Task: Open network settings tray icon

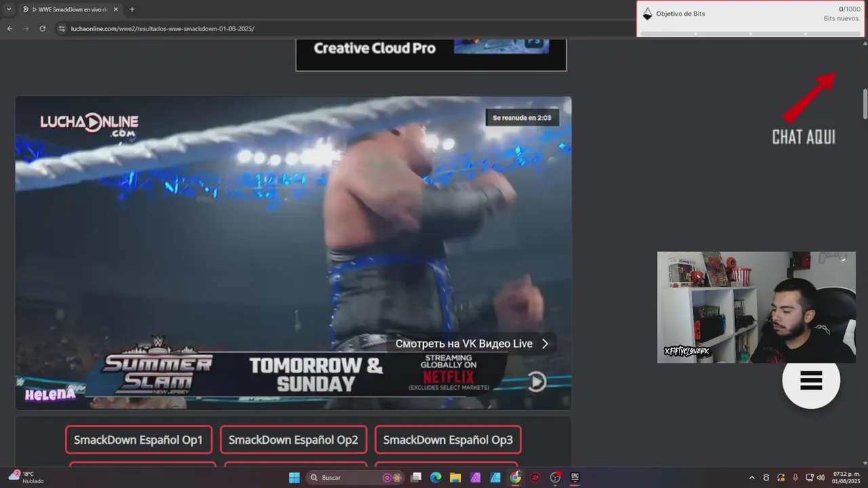Action: [x=810, y=478]
